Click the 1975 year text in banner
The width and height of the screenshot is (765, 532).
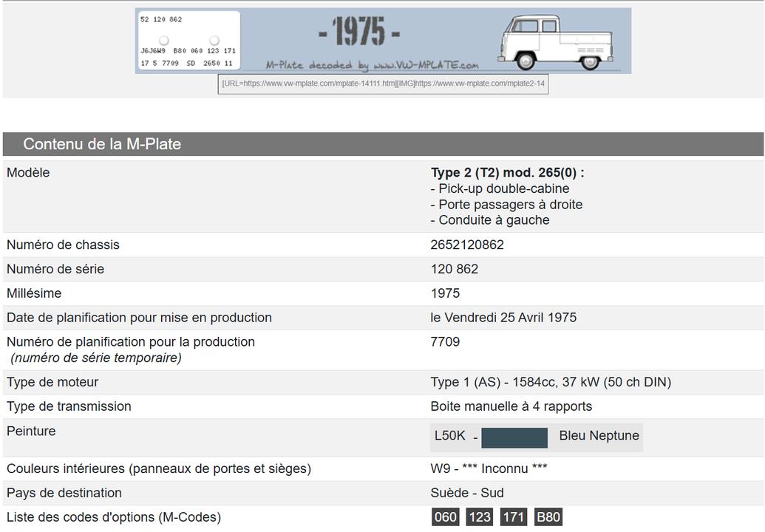coord(360,33)
